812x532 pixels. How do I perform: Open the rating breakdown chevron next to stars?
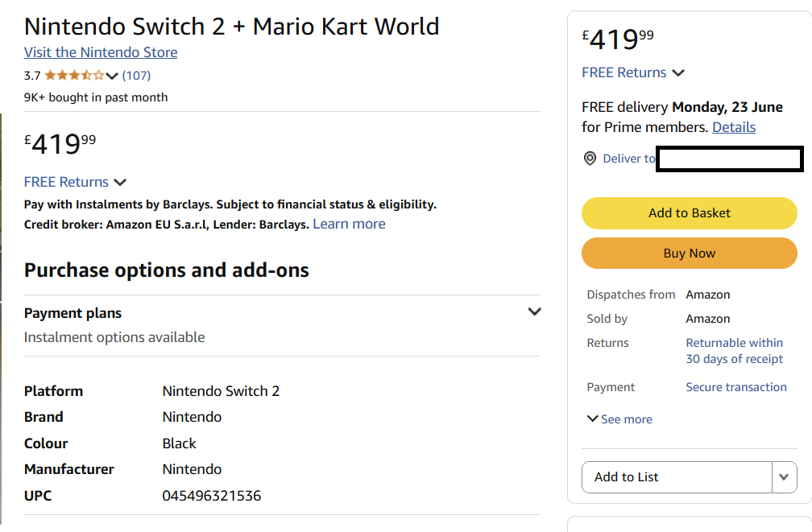(112, 76)
